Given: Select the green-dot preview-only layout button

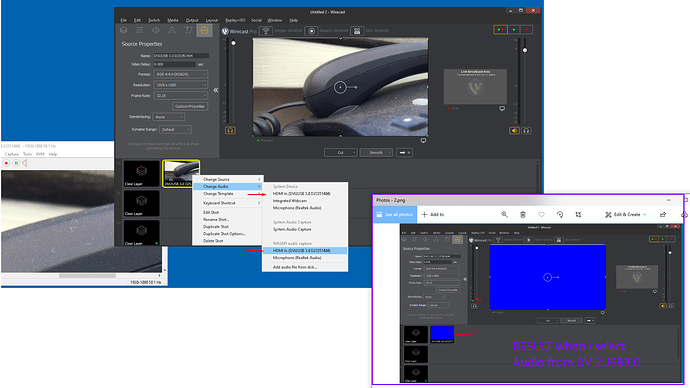Looking at the screenshot, I should 514,29.
